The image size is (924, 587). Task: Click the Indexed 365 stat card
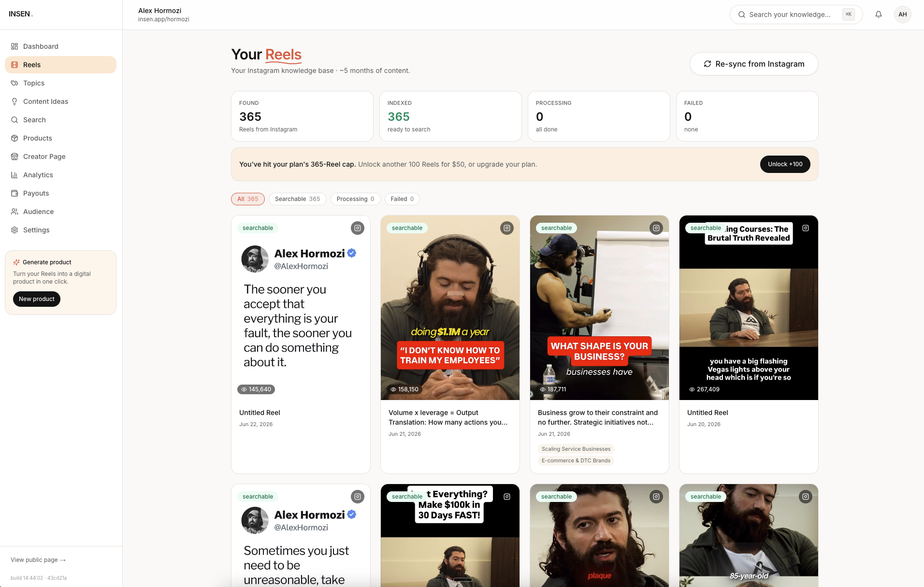tap(450, 116)
